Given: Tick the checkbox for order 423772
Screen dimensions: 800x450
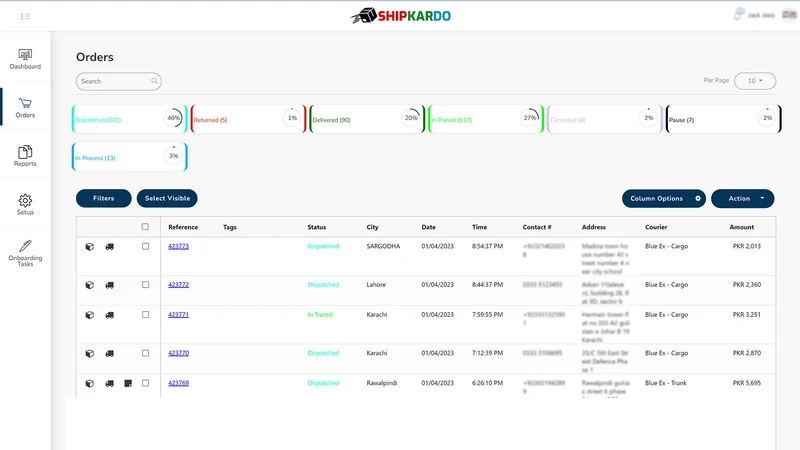Looking at the screenshot, I should point(145,284).
